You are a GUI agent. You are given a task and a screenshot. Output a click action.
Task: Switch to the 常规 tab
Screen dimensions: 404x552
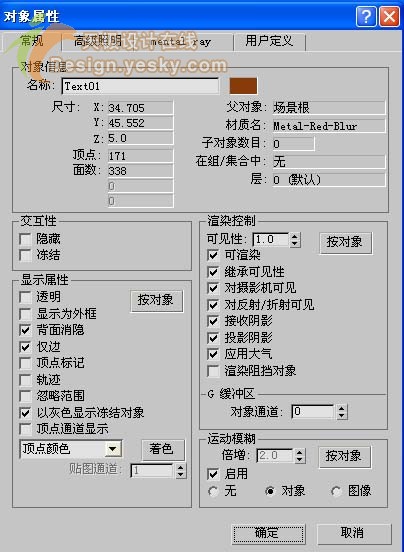[x=32, y=41]
